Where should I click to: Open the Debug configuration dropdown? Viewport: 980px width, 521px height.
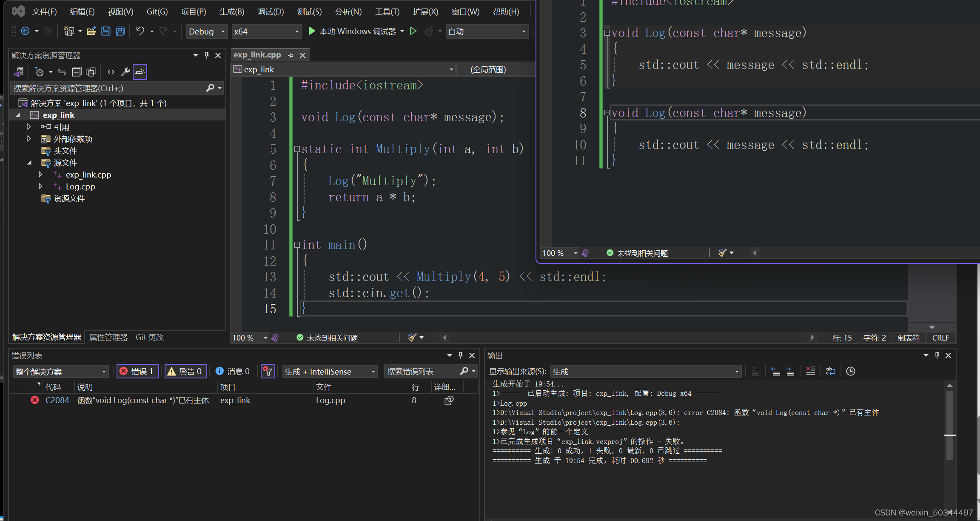tap(207, 31)
